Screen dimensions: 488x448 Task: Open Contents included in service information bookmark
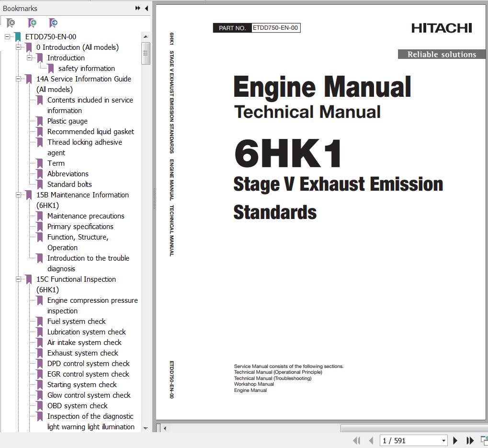pyautogui.click(x=90, y=105)
